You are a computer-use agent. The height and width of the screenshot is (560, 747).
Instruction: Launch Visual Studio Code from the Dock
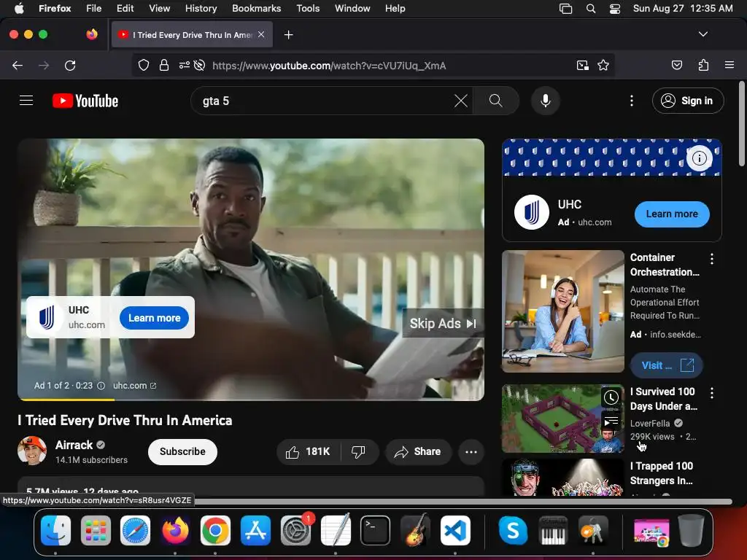coord(455,531)
